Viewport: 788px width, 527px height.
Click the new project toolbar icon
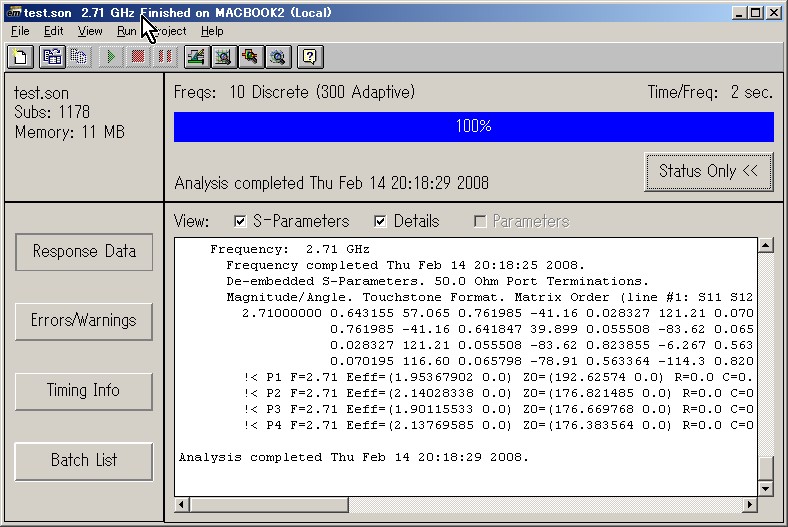point(21,56)
